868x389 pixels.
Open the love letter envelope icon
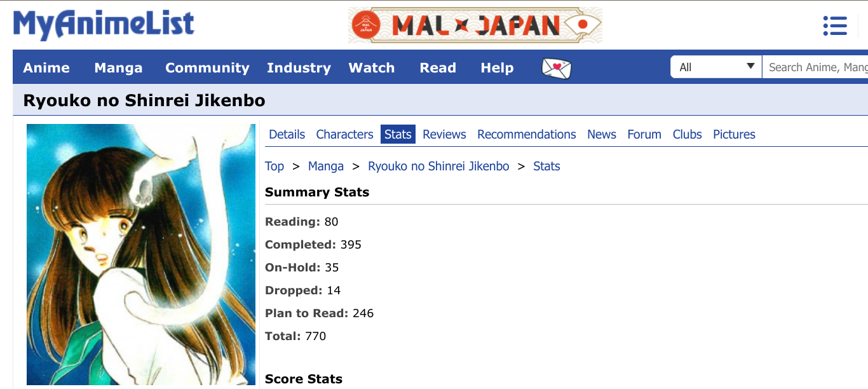[556, 68]
